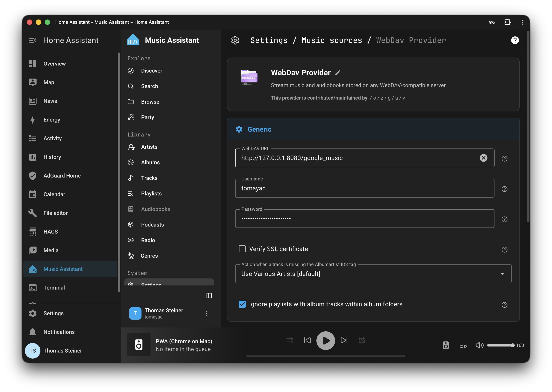
Task: Show help for Password field
Action: click(x=504, y=219)
